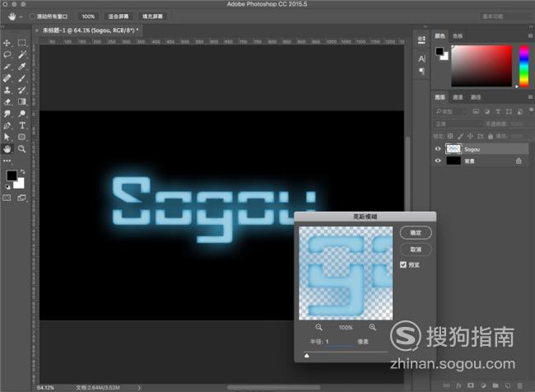
Task: Select the document tab showing Sogou, RGB/8
Action: click(90, 30)
